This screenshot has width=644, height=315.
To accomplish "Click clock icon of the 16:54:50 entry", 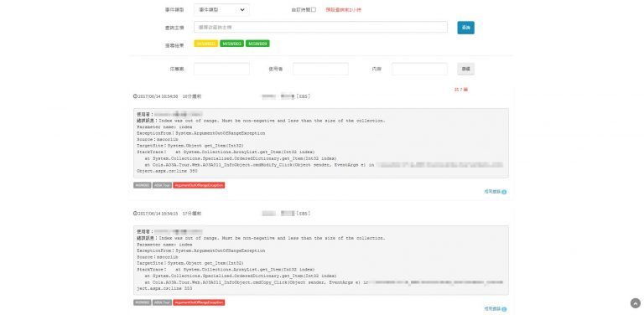I will pyautogui.click(x=135, y=96).
